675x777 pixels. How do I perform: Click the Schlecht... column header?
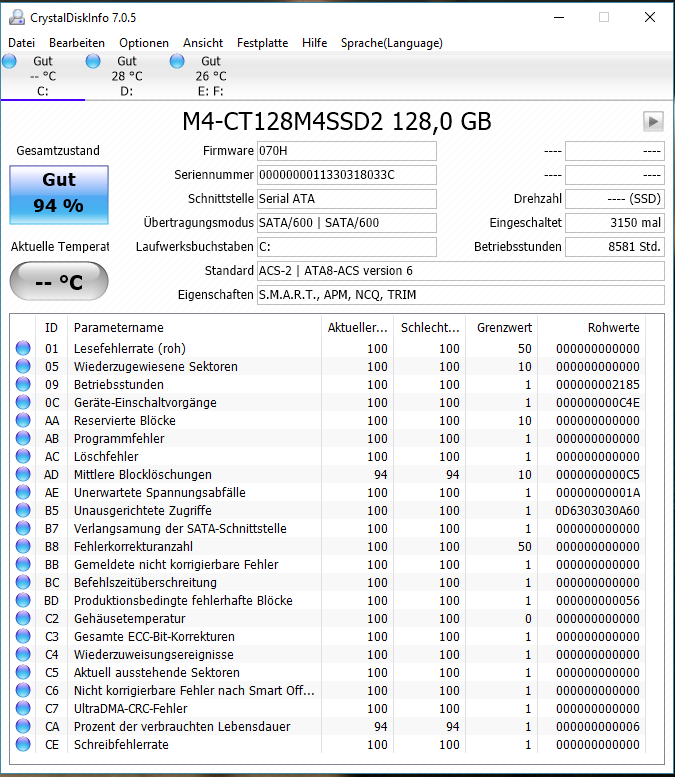(x=430, y=328)
